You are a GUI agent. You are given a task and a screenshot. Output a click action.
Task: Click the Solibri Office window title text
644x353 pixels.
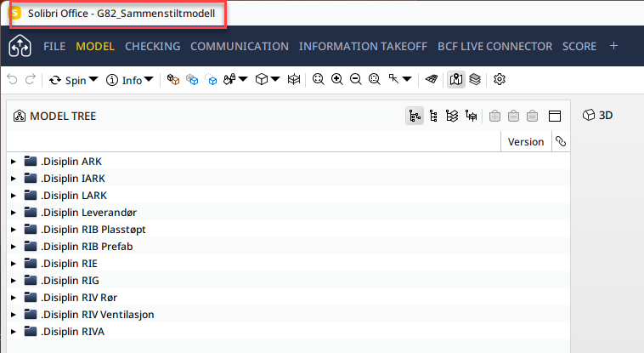(x=121, y=14)
